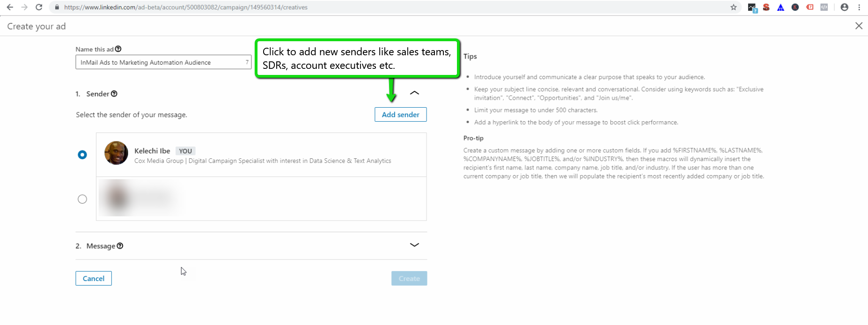Open the Chrome profile avatar

click(844, 7)
